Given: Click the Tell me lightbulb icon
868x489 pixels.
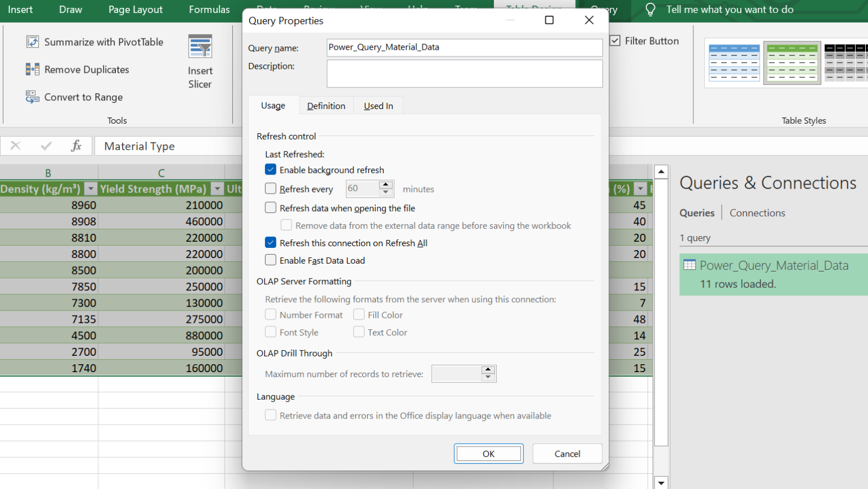Looking at the screenshot, I should (650, 9).
